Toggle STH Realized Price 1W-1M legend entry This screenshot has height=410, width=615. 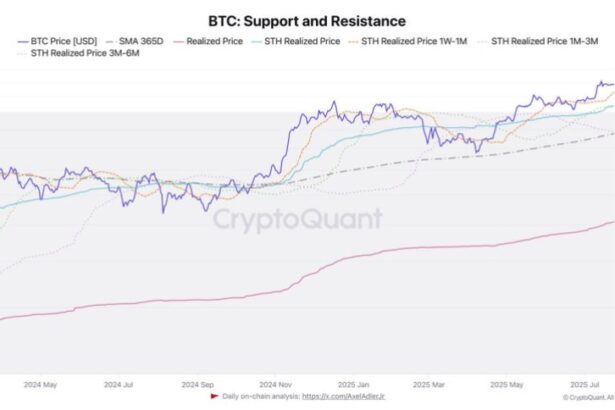[406, 41]
